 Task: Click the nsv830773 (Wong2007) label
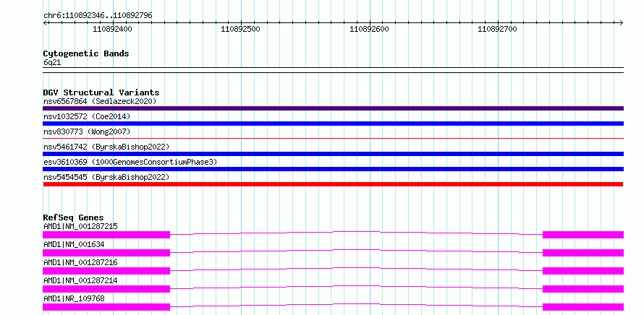[87, 131]
